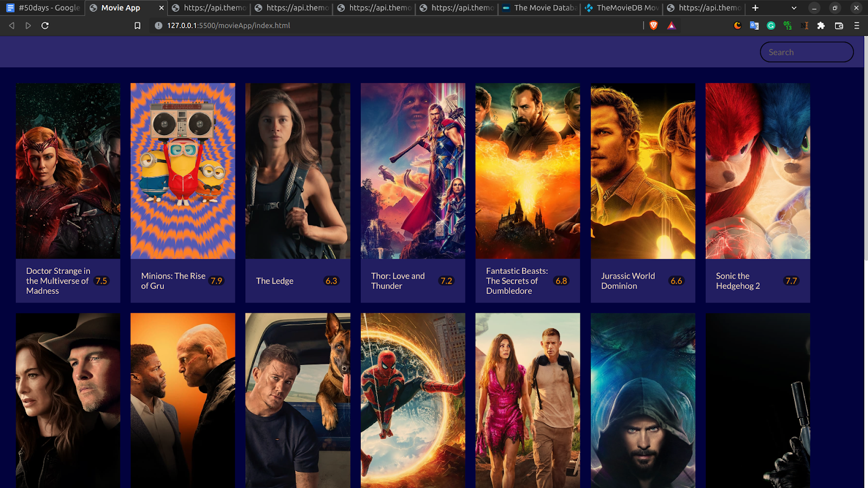
Task: Open the Extensions puzzle-piece menu
Action: pos(821,25)
